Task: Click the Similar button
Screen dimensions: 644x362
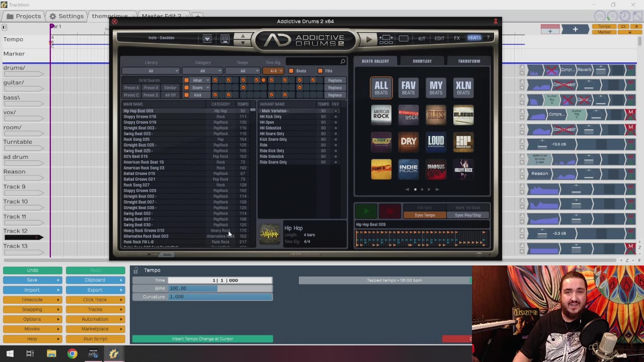Action: (171, 87)
